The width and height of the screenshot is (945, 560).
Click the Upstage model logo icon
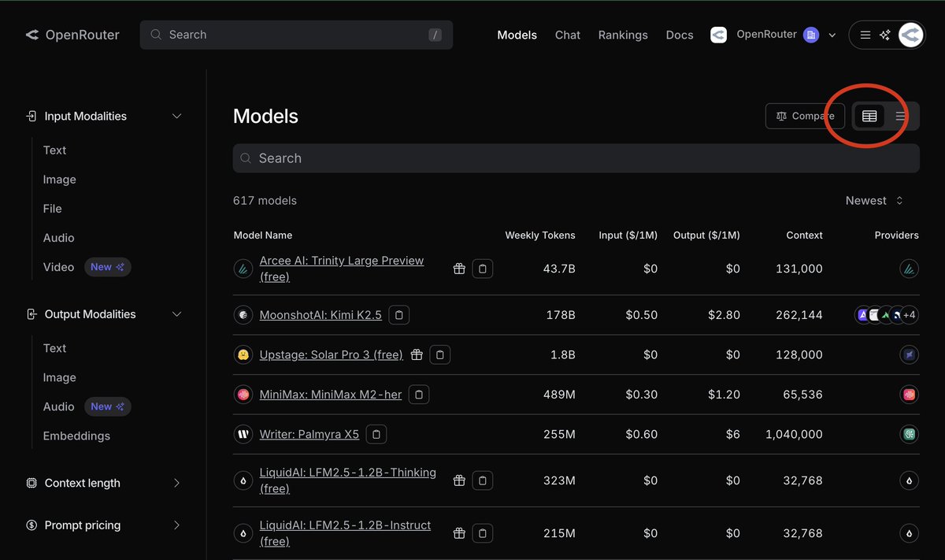[x=243, y=354]
